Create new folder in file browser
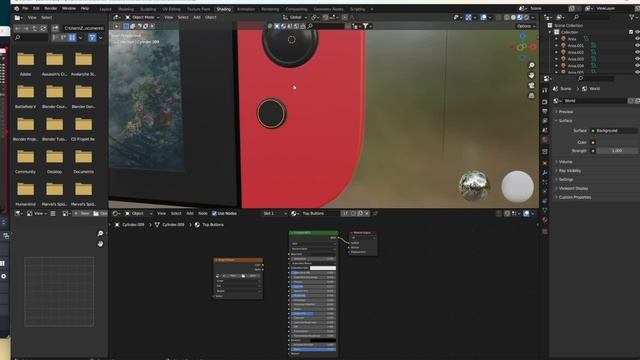Screen dimensions: 640x360 pos(55,28)
